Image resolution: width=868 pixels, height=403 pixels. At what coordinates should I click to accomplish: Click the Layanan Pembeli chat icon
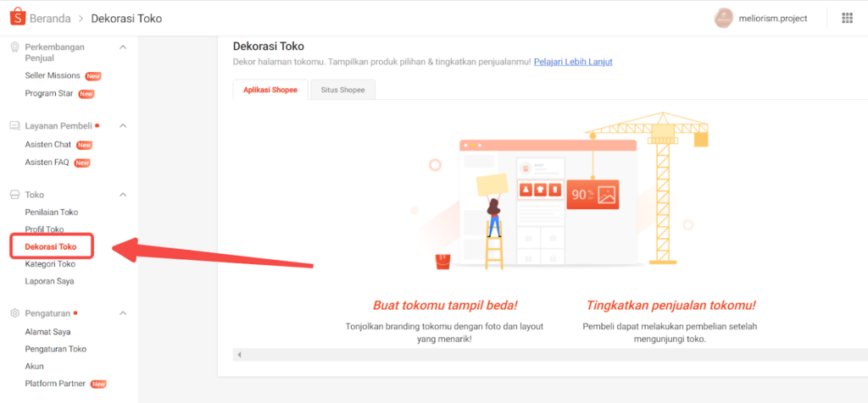(15, 126)
